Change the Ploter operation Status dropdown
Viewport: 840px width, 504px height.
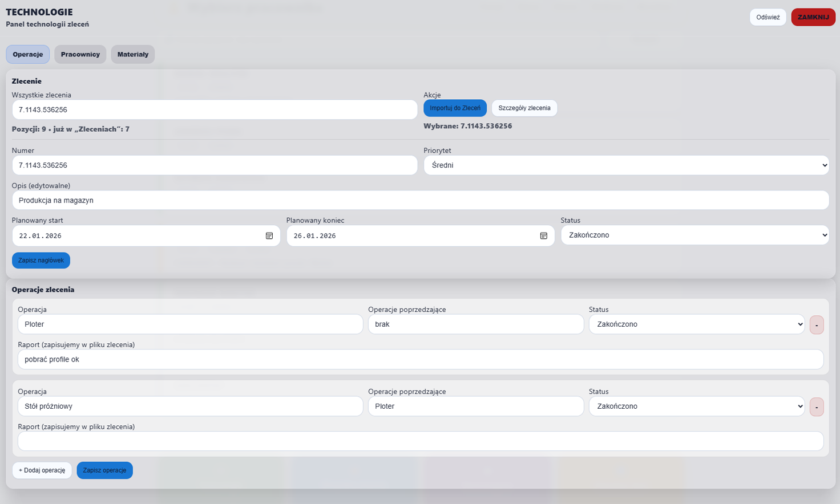point(696,324)
